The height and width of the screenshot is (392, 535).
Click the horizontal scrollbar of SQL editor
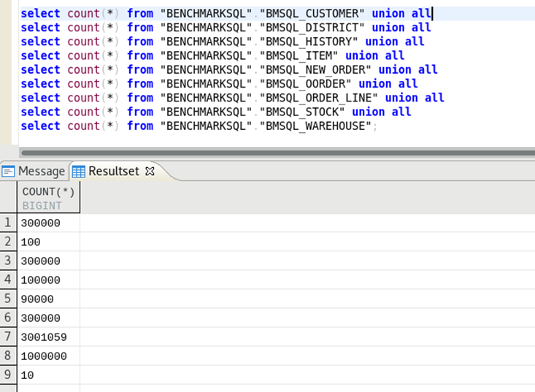278,153
